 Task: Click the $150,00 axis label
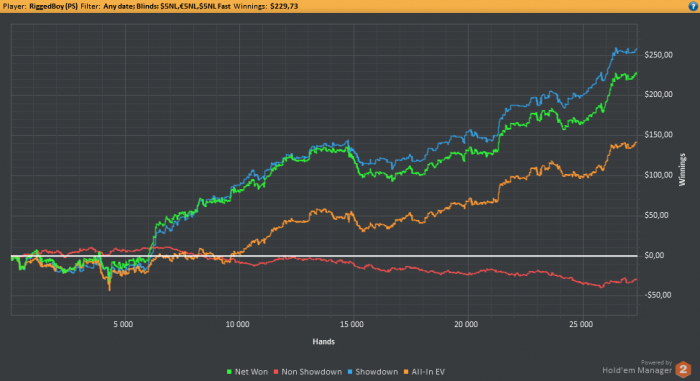658,135
